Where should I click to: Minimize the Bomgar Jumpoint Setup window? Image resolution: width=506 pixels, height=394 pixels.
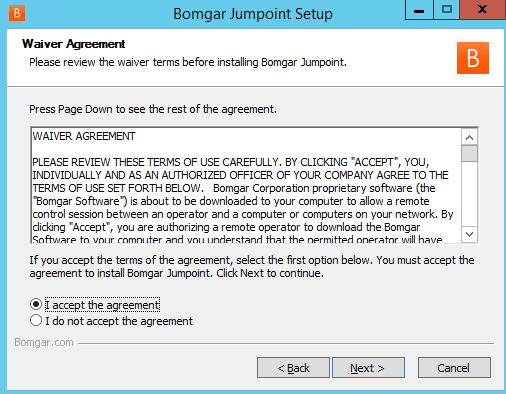point(419,10)
